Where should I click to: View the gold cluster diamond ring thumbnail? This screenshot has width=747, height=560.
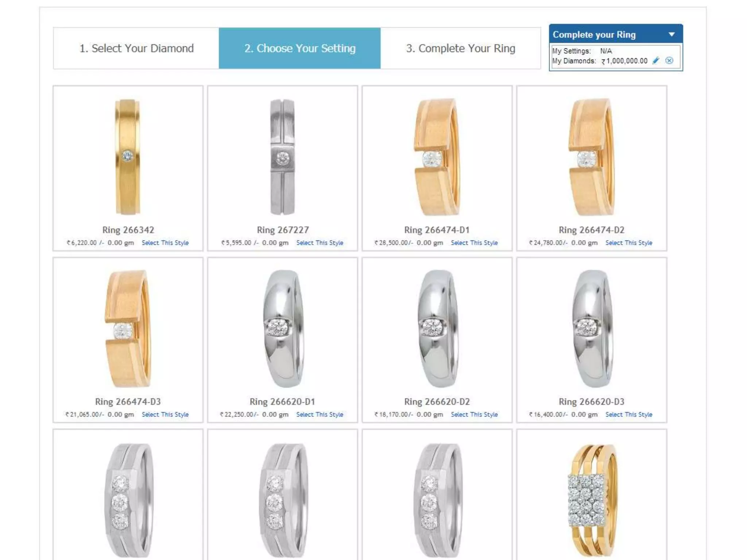click(x=592, y=500)
